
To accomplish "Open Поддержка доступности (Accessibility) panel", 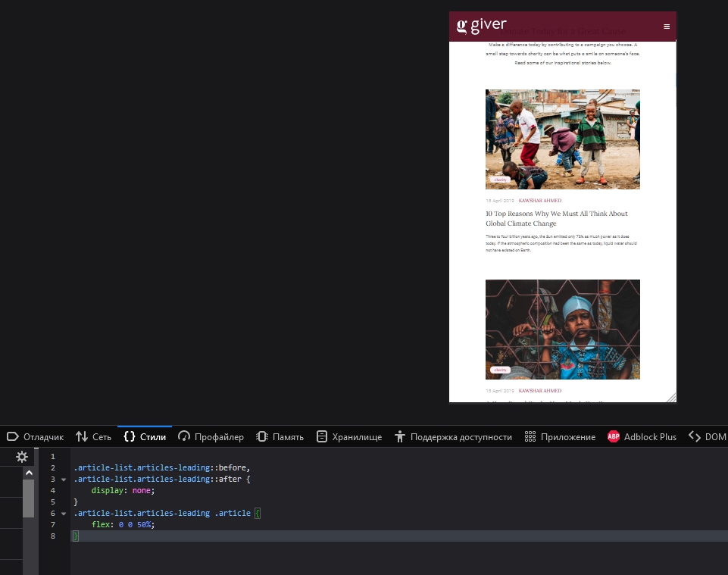I will 453,437.
